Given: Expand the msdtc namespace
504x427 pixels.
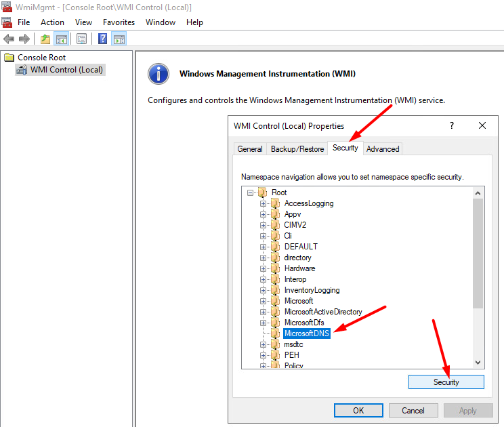Looking at the screenshot, I should [263, 344].
